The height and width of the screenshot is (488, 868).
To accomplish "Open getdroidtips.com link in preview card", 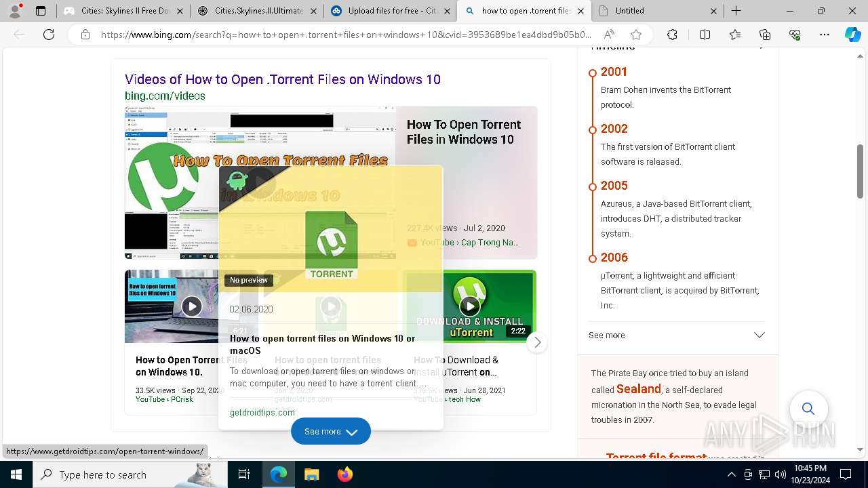I will pyautogui.click(x=262, y=412).
